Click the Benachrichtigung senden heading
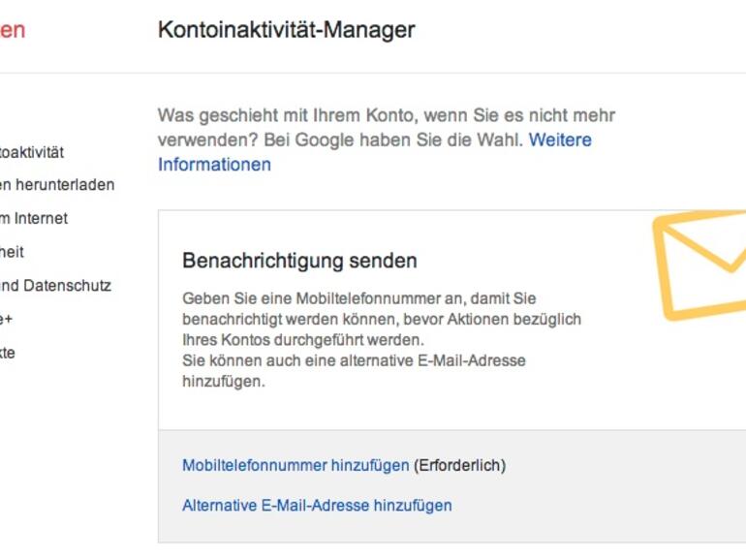The height and width of the screenshot is (560, 746). (x=299, y=261)
